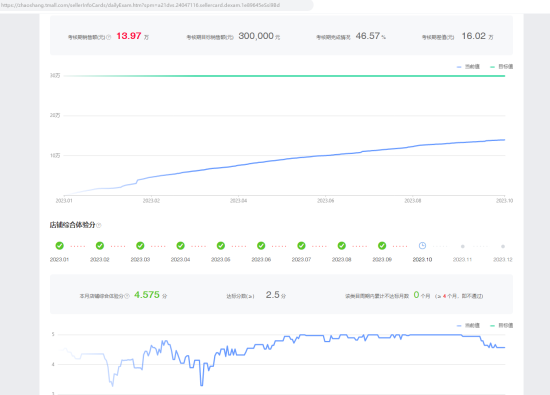Select the 2023.04 green checkmark step
The image size is (550, 395).
[181, 246]
